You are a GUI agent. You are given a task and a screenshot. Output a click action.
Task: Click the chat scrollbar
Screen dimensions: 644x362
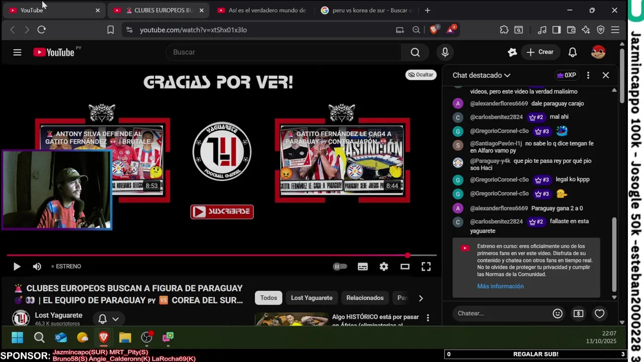pos(614,254)
